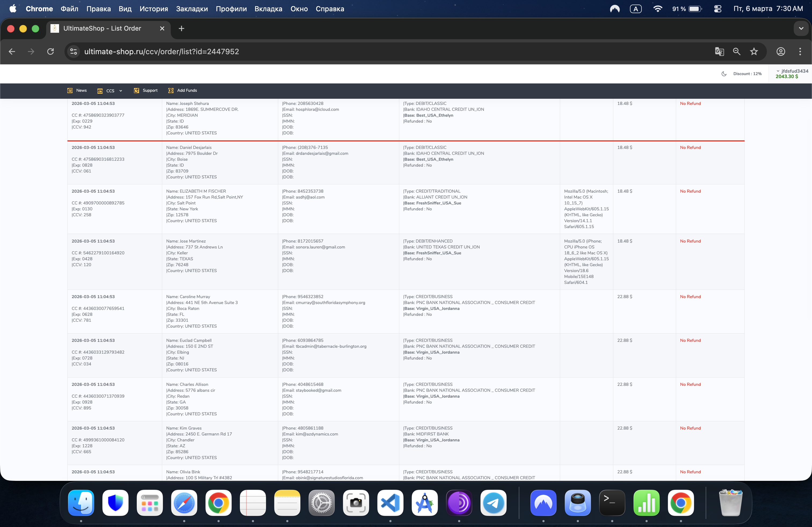Open Telegram from the dock
This screenshot has width=812, height=527.
click(x=493, y=503)
